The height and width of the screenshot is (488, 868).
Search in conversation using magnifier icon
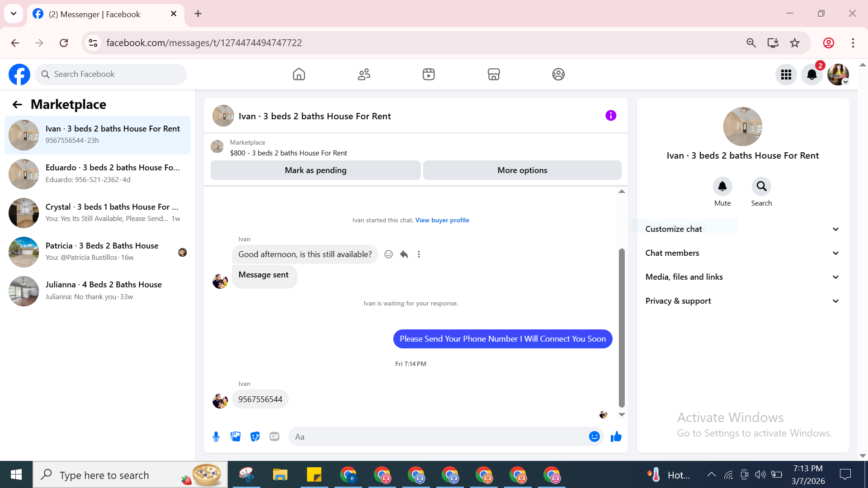click(x=761, y=186)
